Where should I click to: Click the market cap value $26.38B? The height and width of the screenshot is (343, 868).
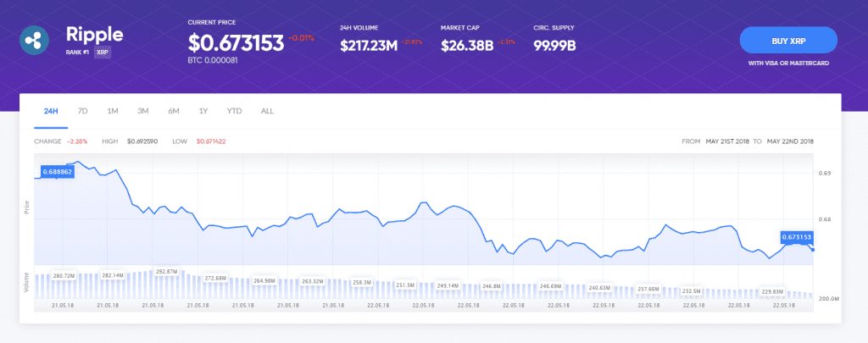[x=467, y=46]
